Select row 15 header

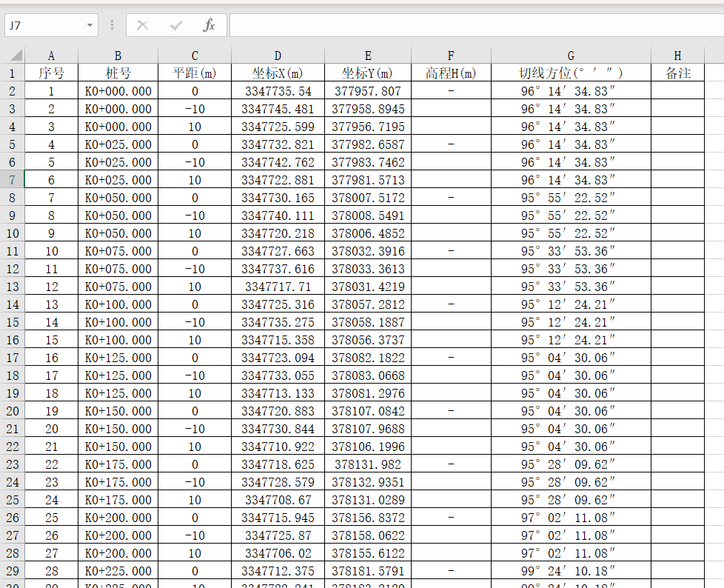[12, 322]
